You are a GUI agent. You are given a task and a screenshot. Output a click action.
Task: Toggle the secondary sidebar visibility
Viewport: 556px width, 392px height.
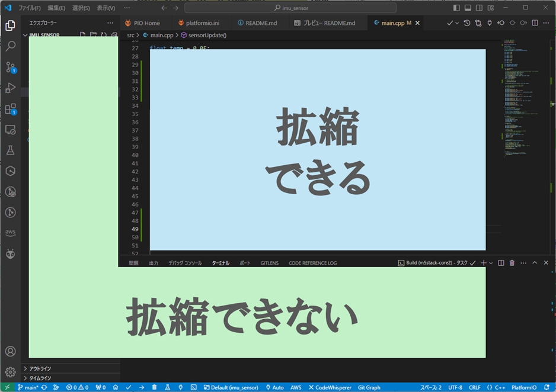point(479,8)
